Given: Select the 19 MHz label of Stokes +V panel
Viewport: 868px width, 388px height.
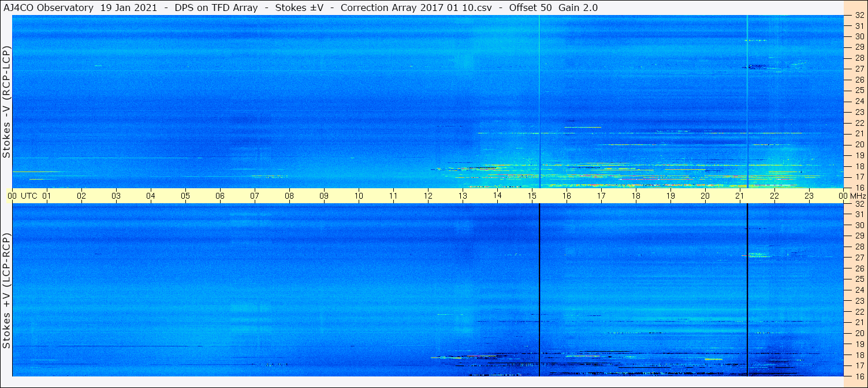Looking at the screenshot, I should pyautogui.click(x=859, y=344).
